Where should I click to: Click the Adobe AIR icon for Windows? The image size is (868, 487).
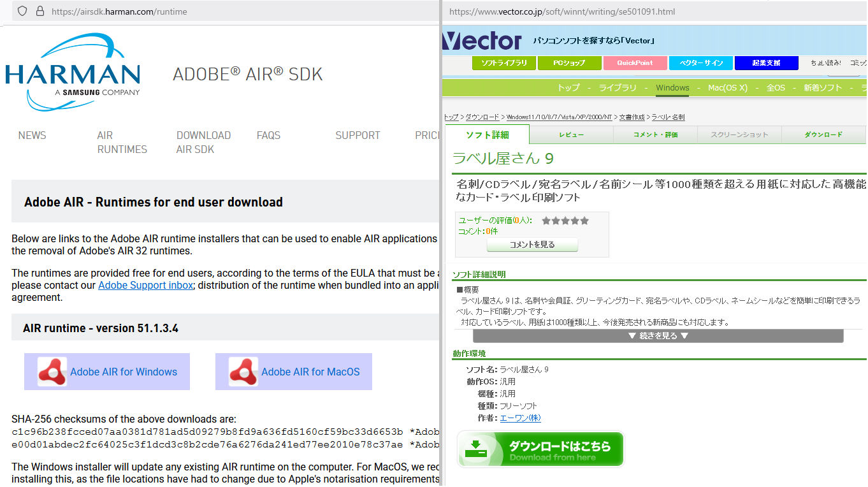click(52, 372)
